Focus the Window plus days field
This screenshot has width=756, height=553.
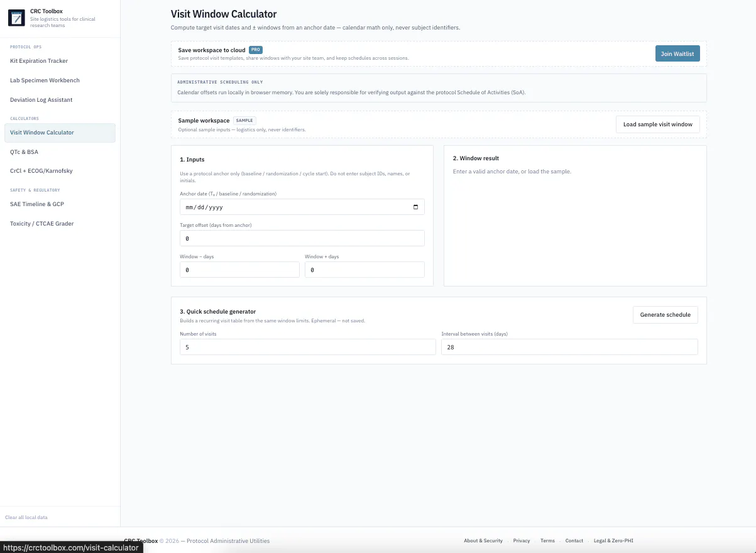point(364,270)
